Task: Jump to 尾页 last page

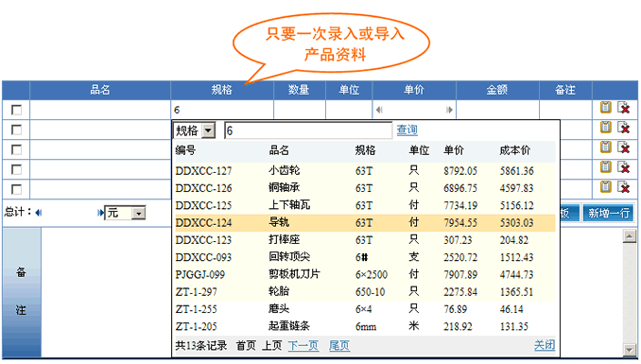Action: [339, 346]
